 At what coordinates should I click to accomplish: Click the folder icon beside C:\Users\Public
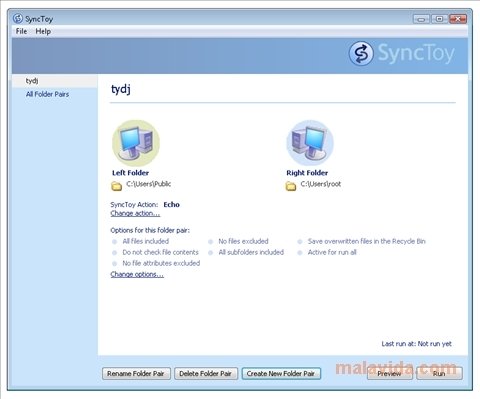click(x=116, y=186)
